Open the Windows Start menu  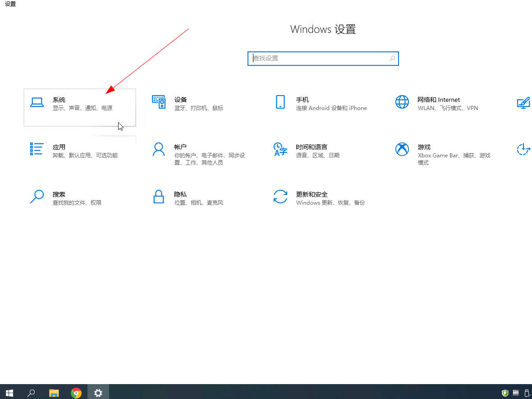pyautogui.click(x=9, y=392)
